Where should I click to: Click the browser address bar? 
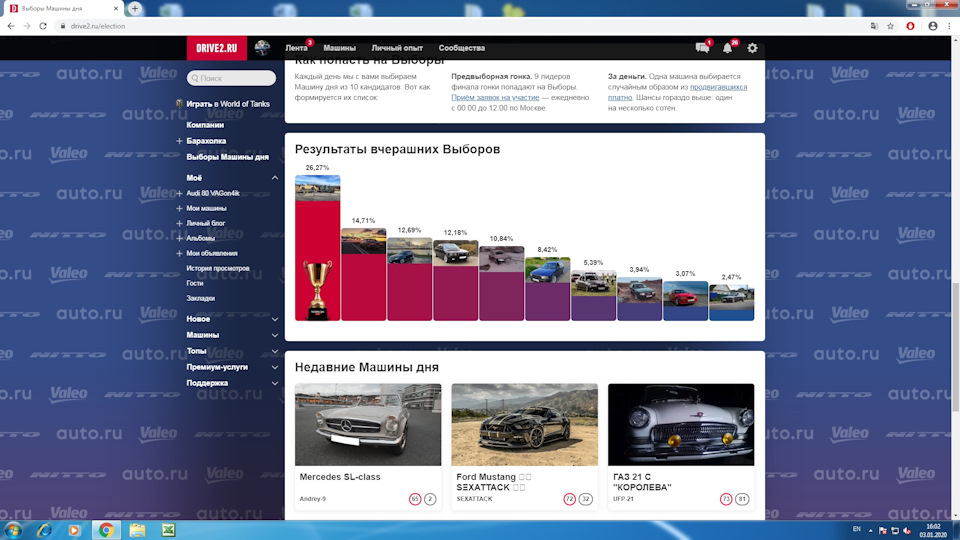click(x=459, y=26)
